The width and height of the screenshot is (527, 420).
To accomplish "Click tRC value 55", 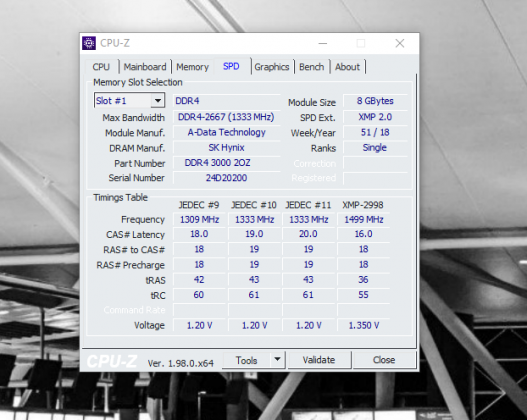I will [x=364, y=295].
